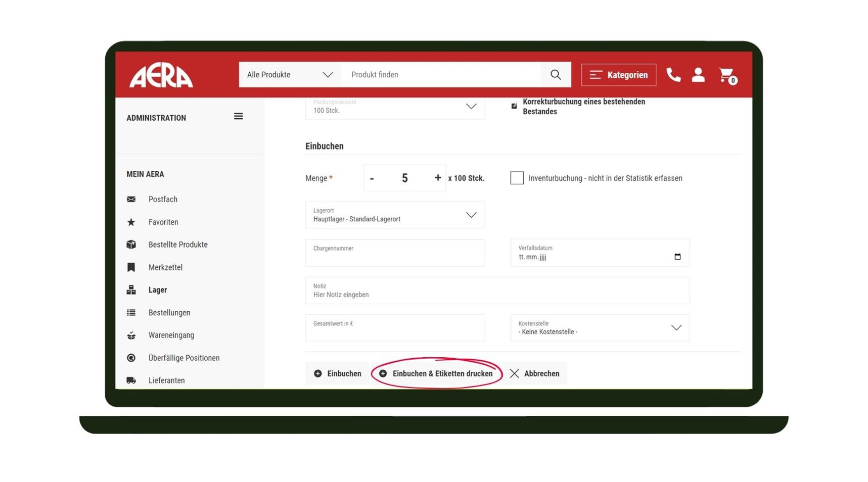868x482 pixels.
Task: Open the Verfallsdatum calendar picker icon
Action: click(677, 257)
